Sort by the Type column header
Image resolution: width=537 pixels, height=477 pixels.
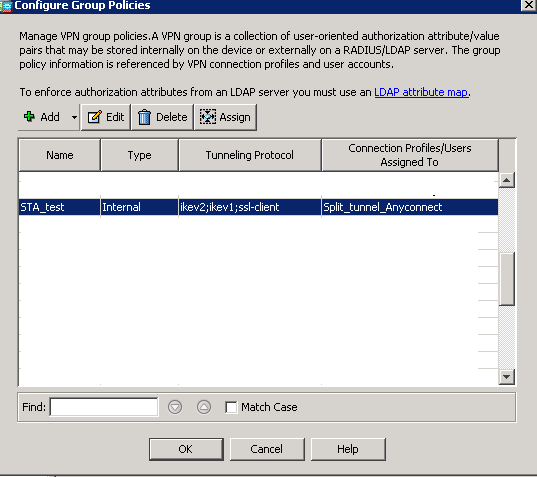[139, 155]
